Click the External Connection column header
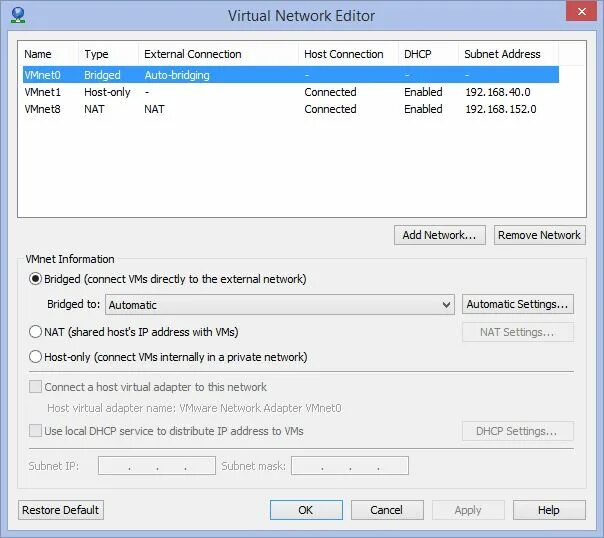Viewport: 604px width, 538px height. 193,54
